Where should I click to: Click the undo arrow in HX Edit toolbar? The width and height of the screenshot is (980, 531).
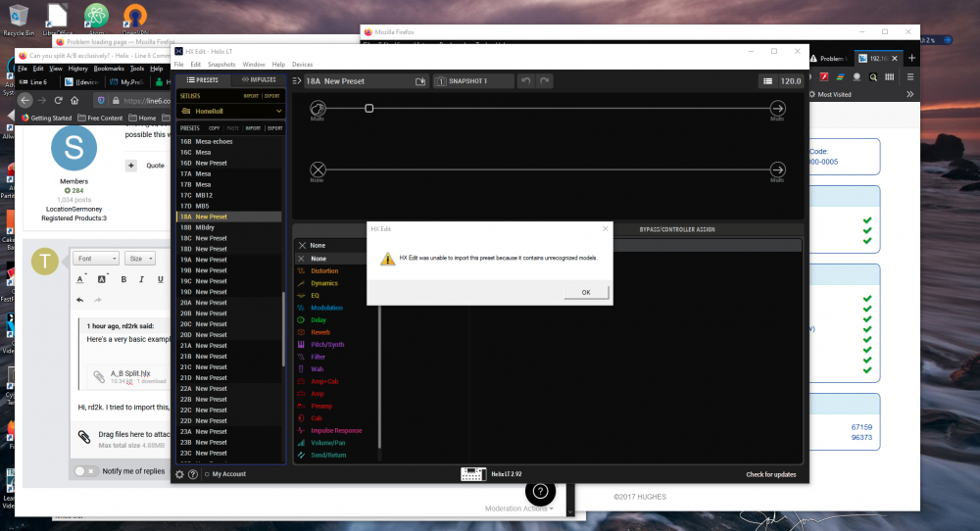(x=525, y=81)
